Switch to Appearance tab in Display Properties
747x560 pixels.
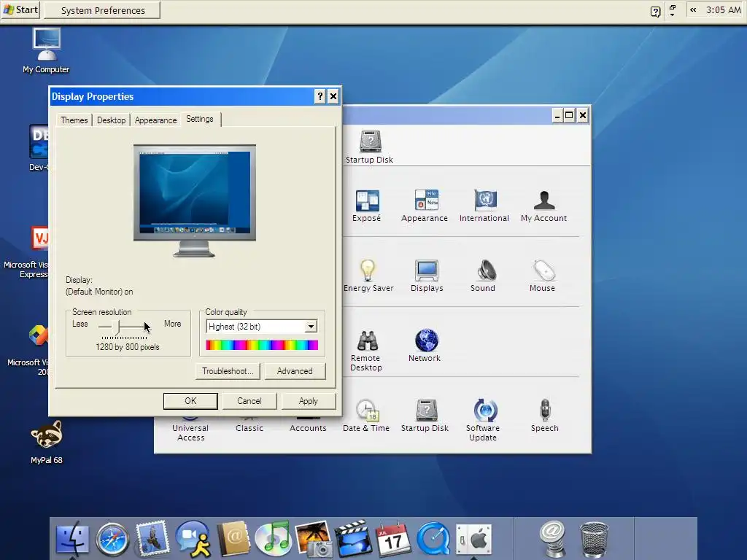point(156,120)
